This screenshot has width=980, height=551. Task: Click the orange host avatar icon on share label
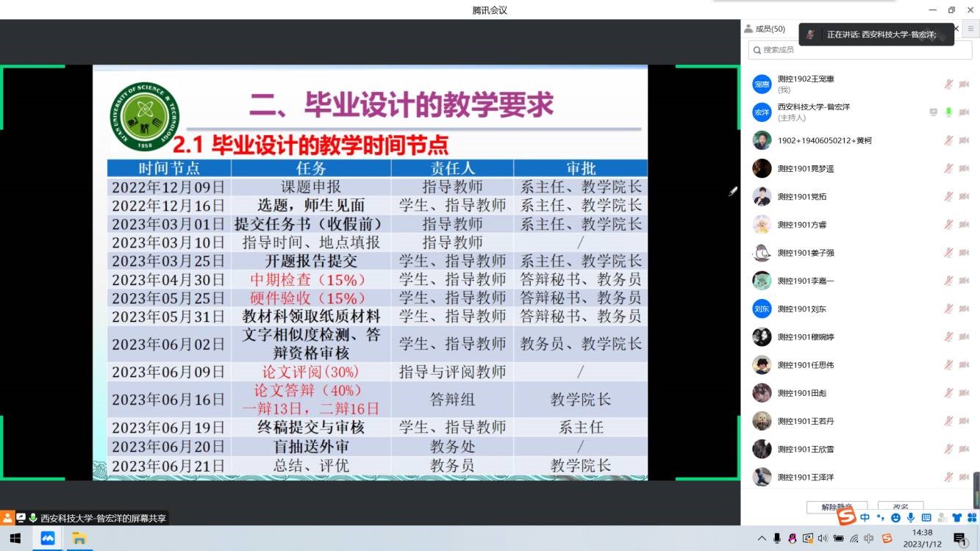pyautogui.click(x=7, y=518)
